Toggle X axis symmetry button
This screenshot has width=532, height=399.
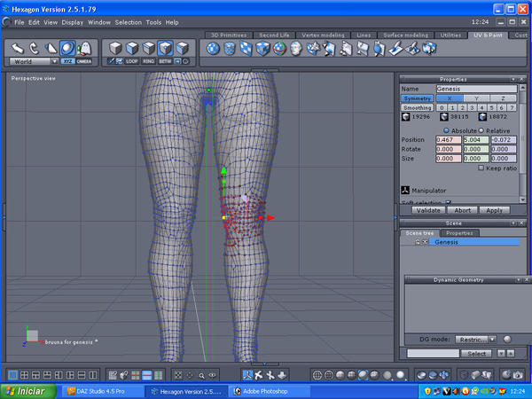click(x=451, y=98)
